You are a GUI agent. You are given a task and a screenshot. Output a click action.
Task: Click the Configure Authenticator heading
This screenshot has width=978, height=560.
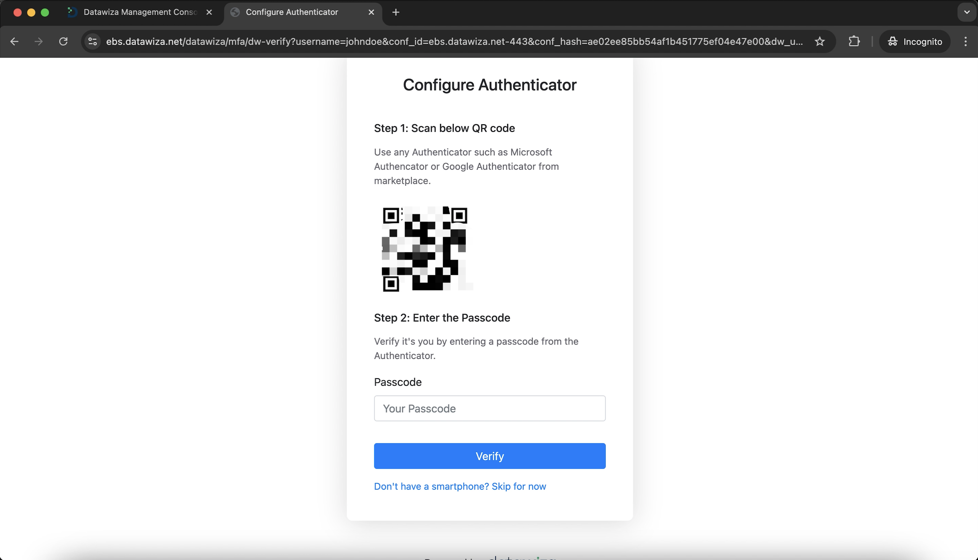click(489, 85)
